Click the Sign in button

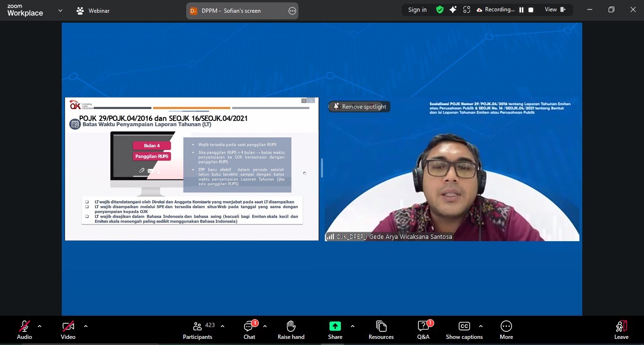tap(417, 10)
